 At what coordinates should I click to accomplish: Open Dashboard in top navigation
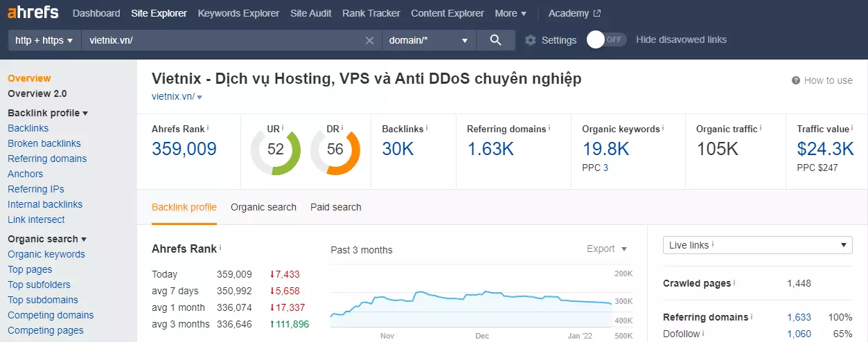96,13
